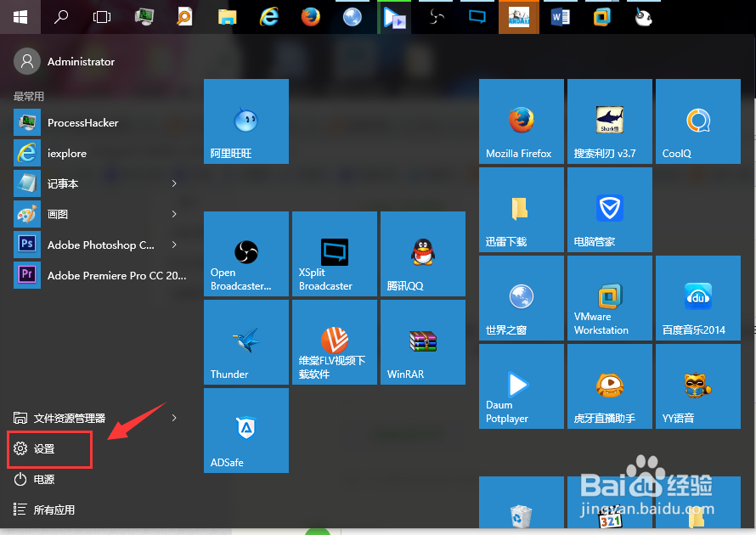
Task: Launch the Mozilla Firefox tile
Action: click(522, 121)
